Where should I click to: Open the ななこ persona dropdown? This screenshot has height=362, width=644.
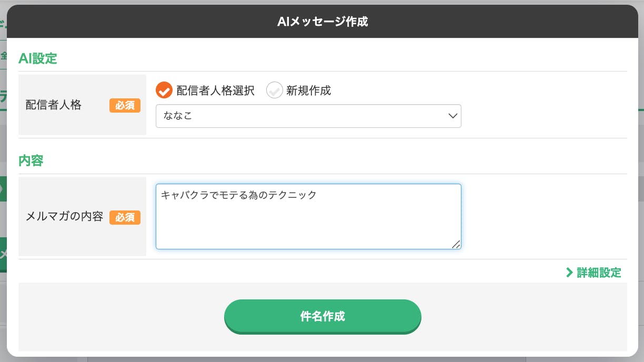pyautogui.click(x=308, y=116)
